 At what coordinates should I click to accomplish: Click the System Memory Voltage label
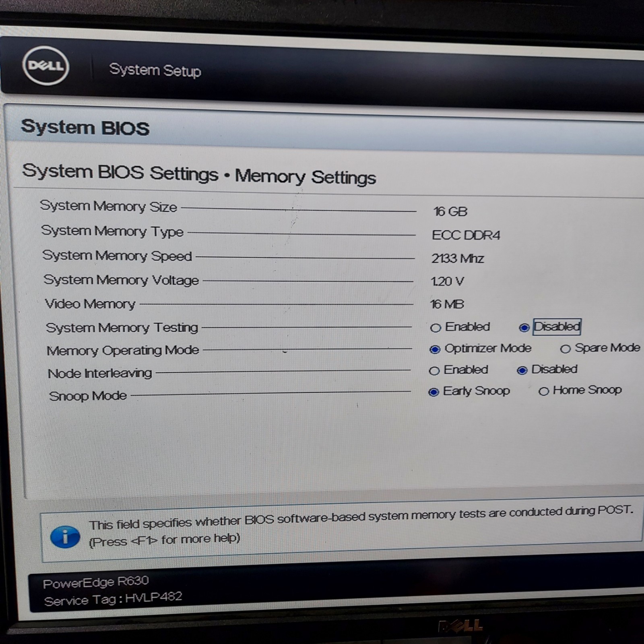click(121, 280)
